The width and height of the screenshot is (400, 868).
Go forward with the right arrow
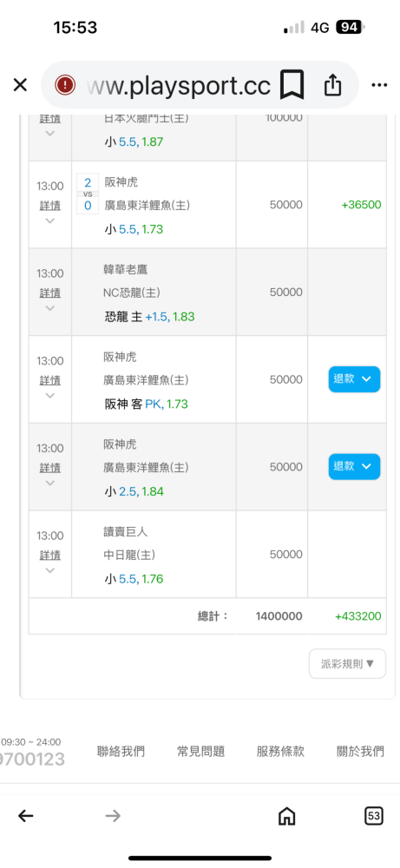pyautogui.click(x=113, y=815)
